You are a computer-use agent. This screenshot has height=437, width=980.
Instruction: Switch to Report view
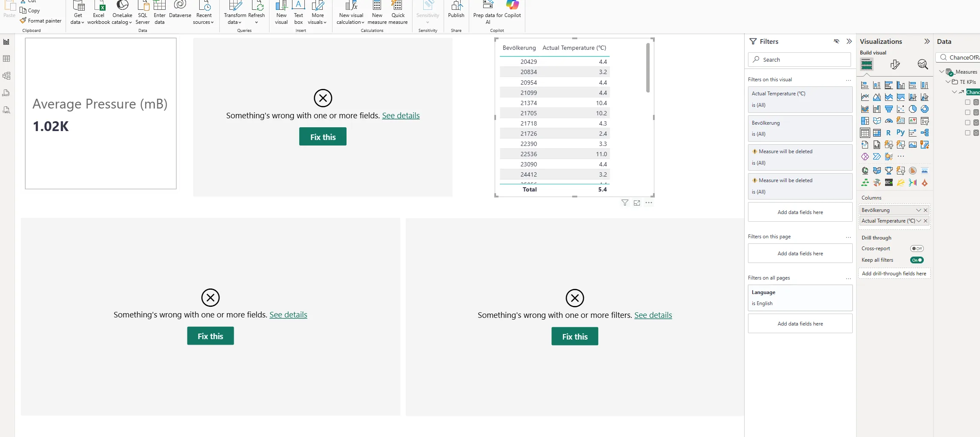click(6, 42)
